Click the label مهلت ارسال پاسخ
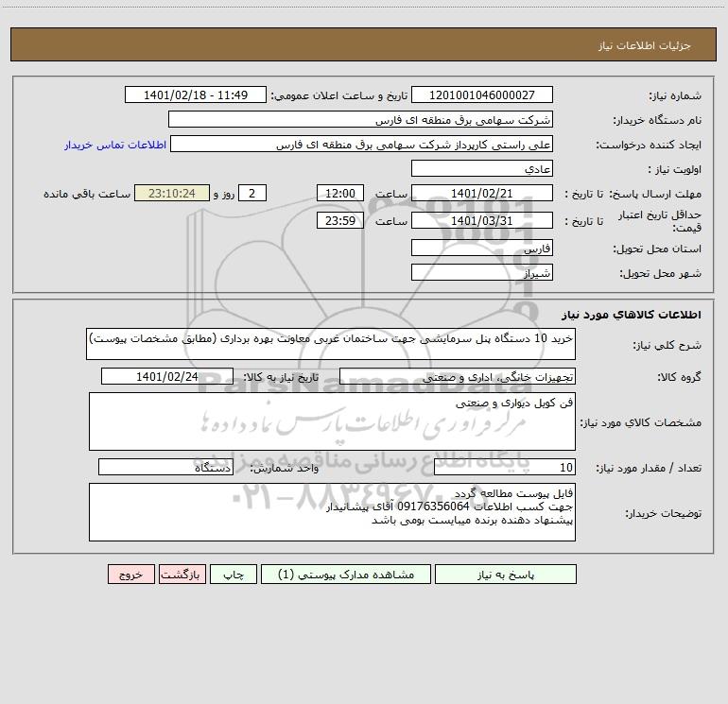Image resolution: width=728 pixels, height=704 pixels. 655,194
